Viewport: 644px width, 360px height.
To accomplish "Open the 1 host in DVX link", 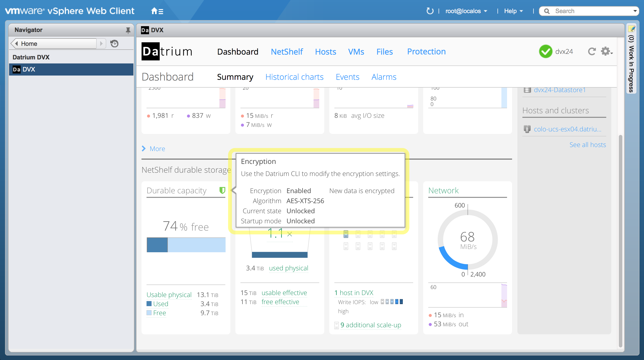I will (x=354, y=293).
